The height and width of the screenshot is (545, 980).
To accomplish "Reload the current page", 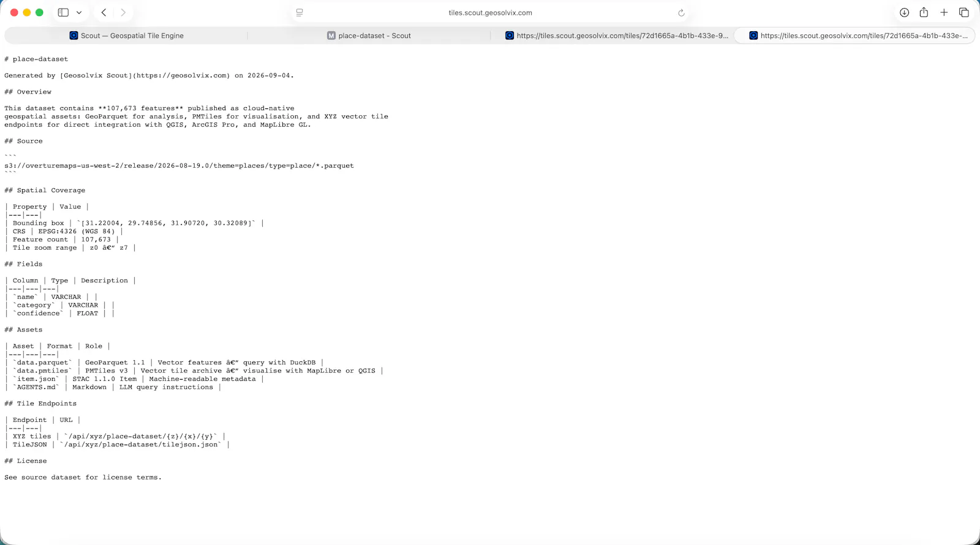I will point(681,12).
